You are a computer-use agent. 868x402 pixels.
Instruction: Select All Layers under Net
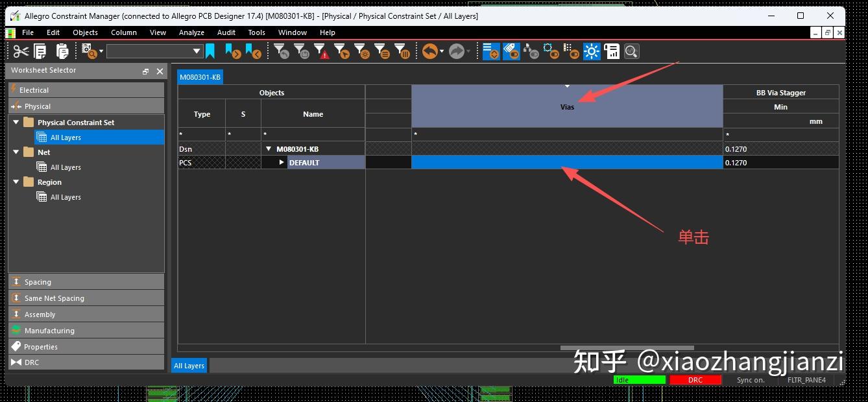pos(66,167)
